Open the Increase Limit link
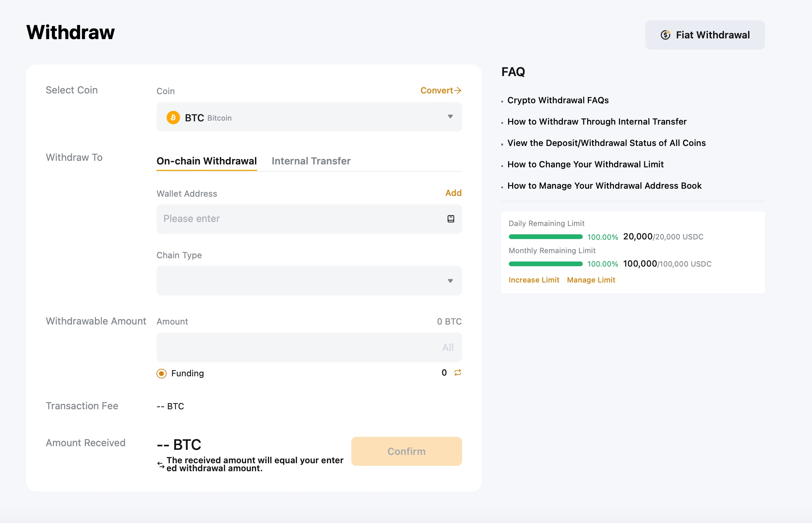The image size is (812, 523). [534, 280]
